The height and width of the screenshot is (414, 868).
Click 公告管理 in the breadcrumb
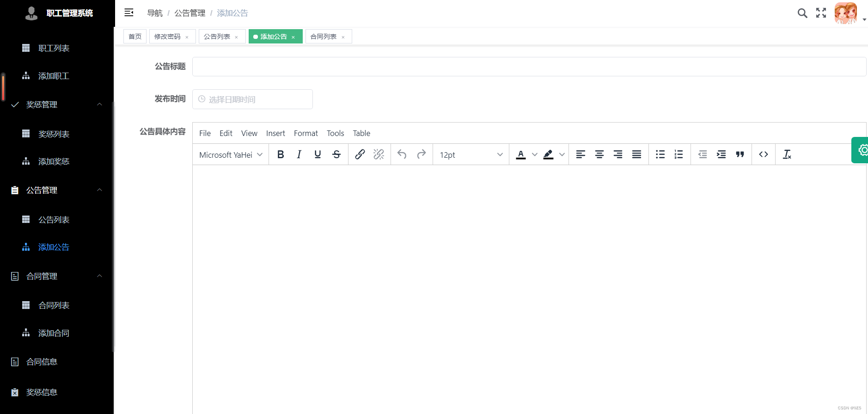[x=190, y=13]
